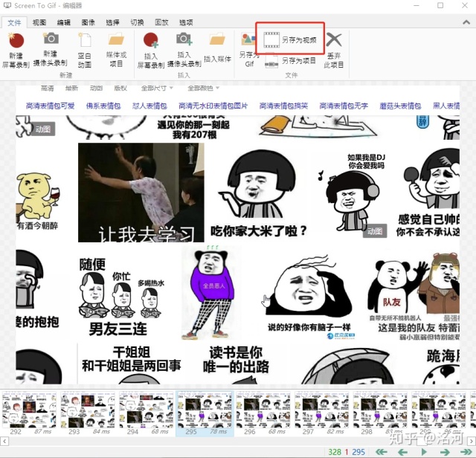Click total frame count 328
Viewport: 476px width, 458px height.
[x=335, y=452]
